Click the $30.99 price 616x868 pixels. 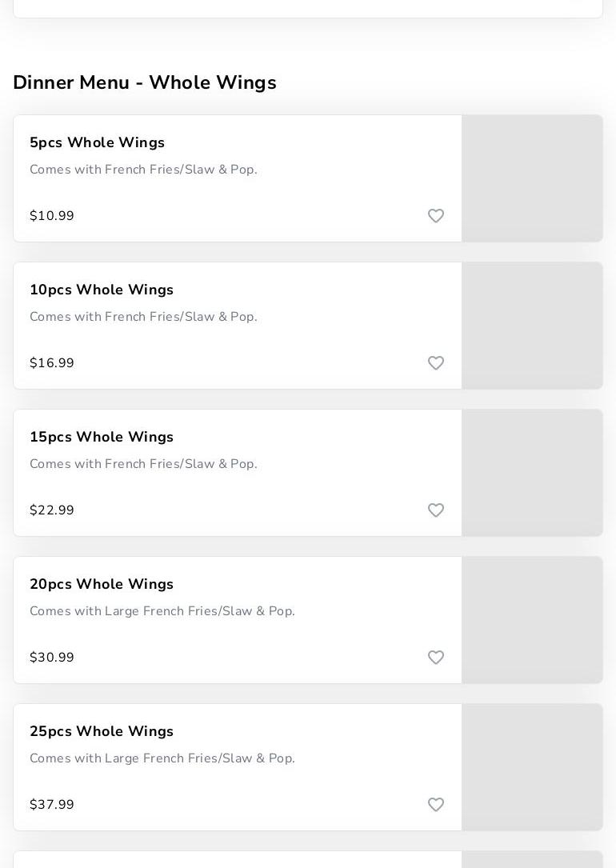click(52, 658)
